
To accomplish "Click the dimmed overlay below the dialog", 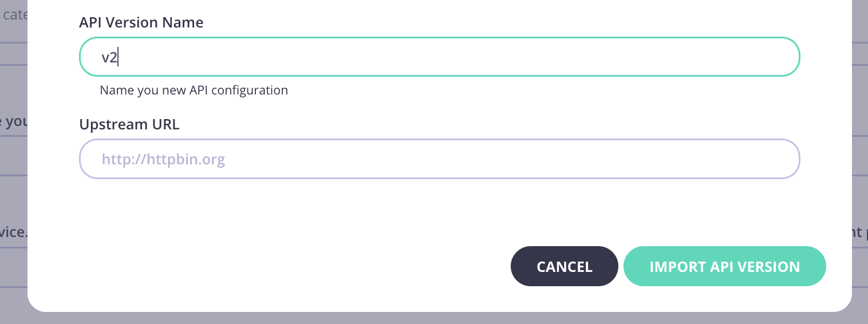I will click(435, 318).
